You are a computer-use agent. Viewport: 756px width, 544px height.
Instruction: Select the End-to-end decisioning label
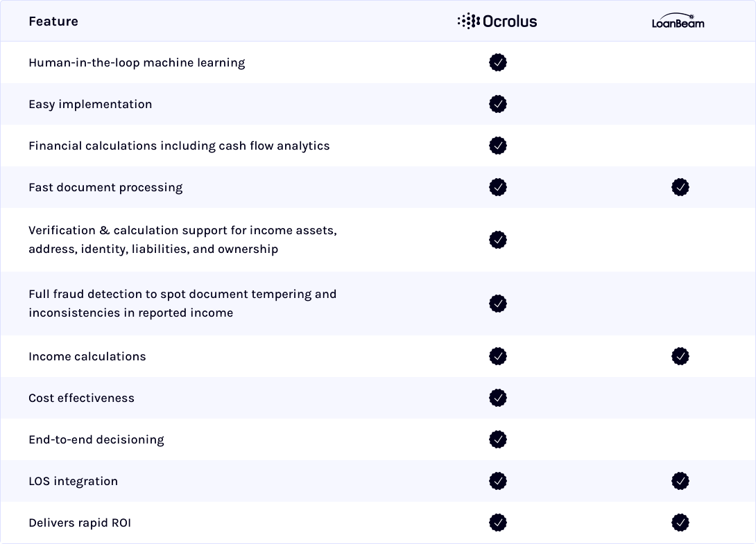coord(96,439)
